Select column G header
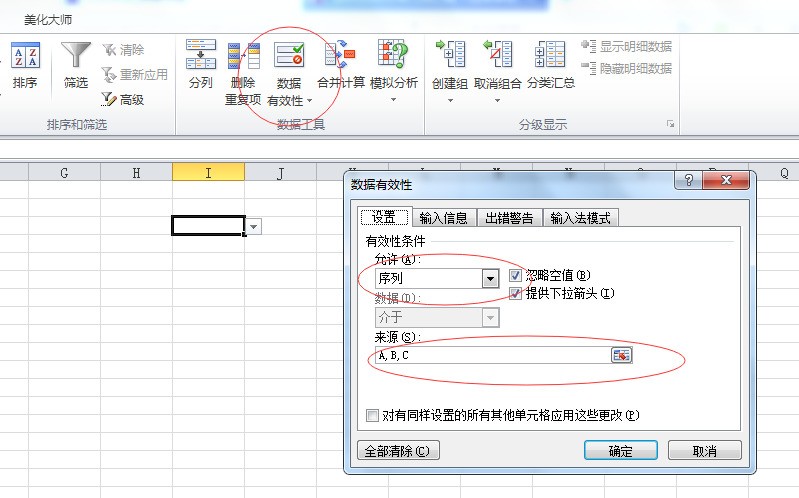This screenshot has height=498, width=799. (64, 173)
